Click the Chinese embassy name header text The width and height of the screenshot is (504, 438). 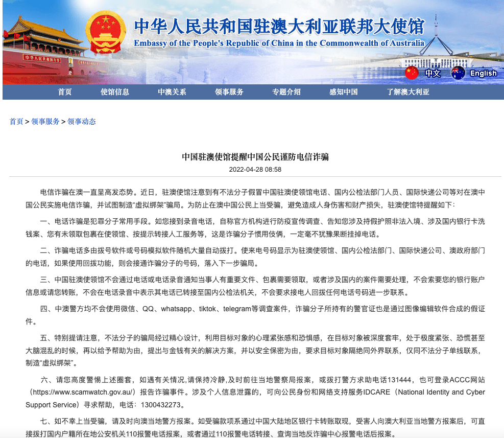pos(279,27)
